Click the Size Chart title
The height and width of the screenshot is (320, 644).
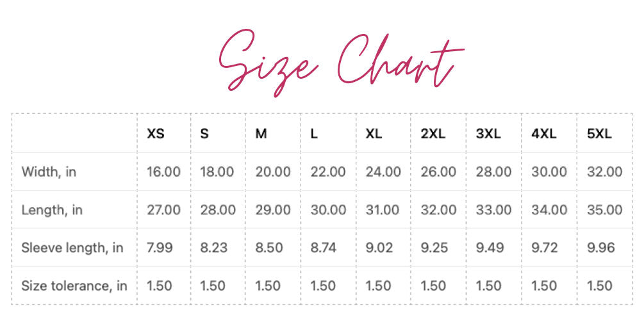(x=342, y=62)
